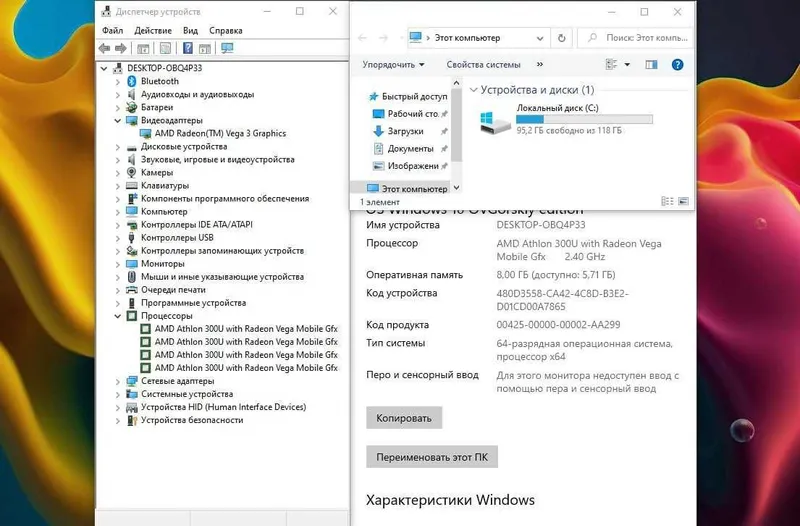Click Этот компьютер in the address bar

click(x=467, y=38)
